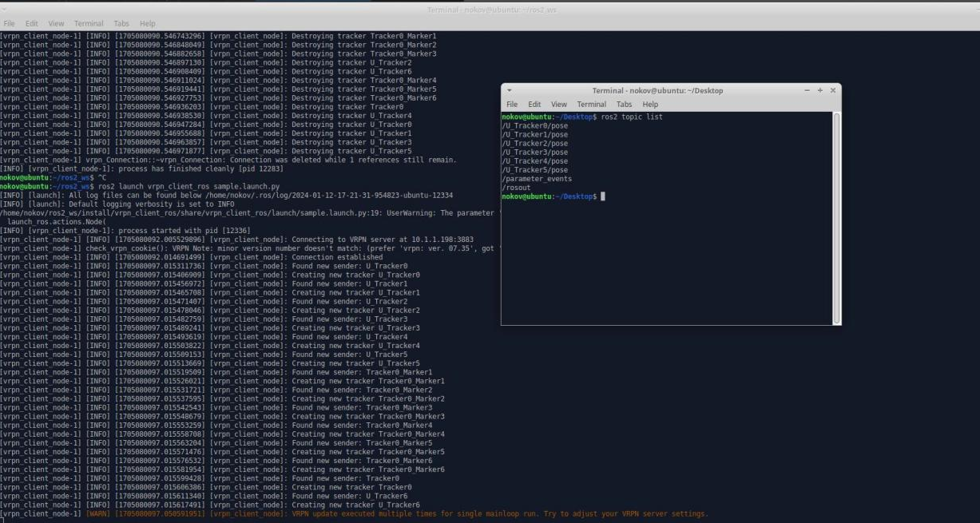Click the /U_Tracker3/pose topic line

click(535, 153)
